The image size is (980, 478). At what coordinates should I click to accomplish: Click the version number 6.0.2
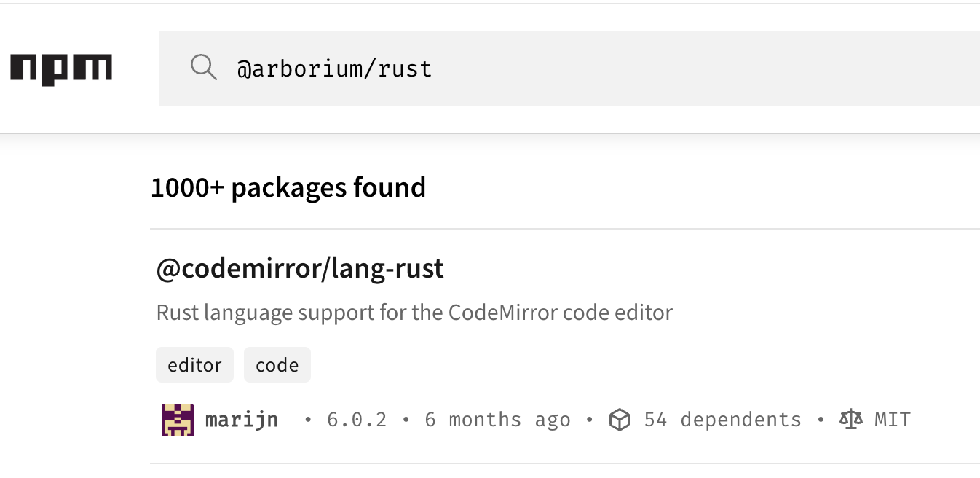[356, 419]
